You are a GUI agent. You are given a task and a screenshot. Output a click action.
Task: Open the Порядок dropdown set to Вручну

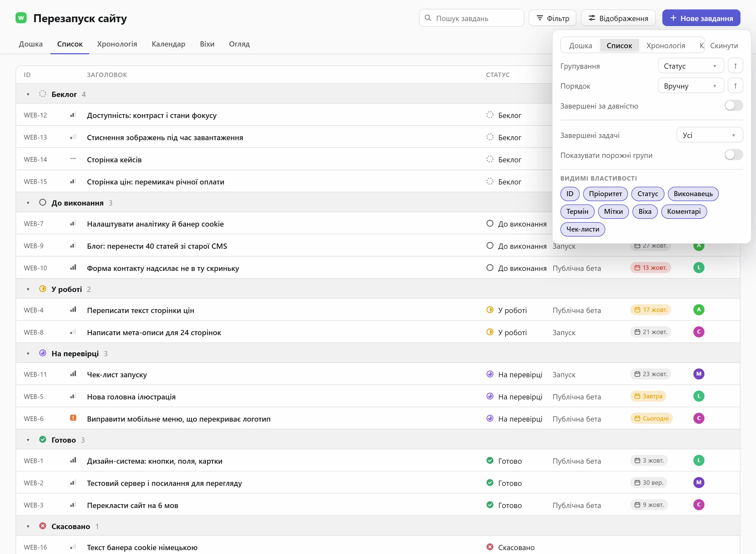(x=691, y=86)
